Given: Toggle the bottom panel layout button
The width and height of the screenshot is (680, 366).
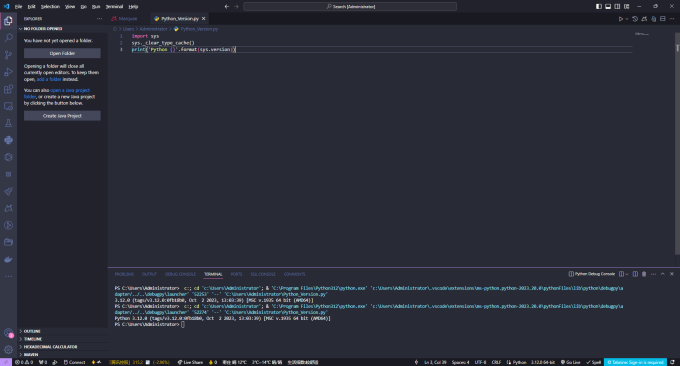Looking at the screenshot, I should click(608, 7).
